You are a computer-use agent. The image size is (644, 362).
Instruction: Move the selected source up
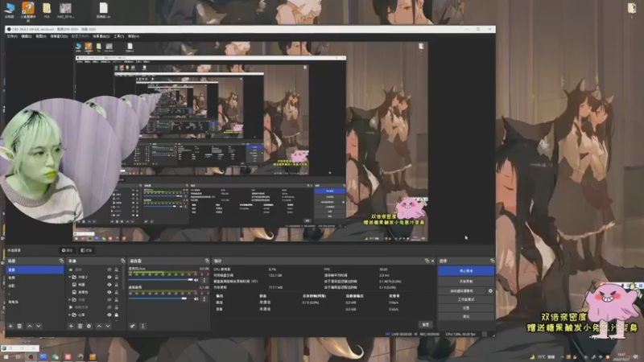click(x=99, y=326)
